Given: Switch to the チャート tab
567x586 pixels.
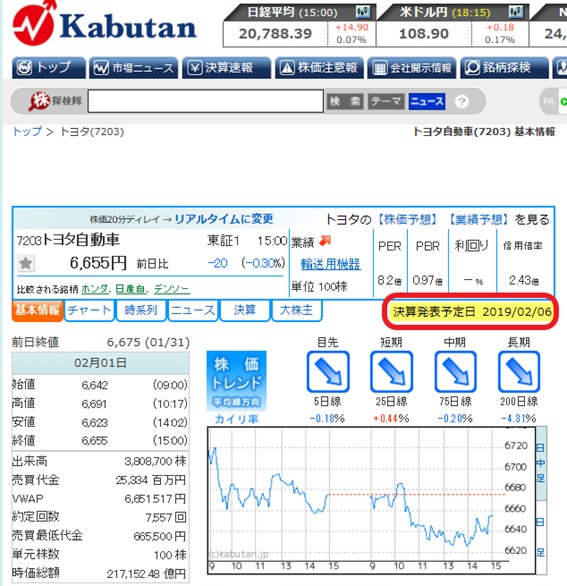Looking at the screenshot, I should [89, 311].
